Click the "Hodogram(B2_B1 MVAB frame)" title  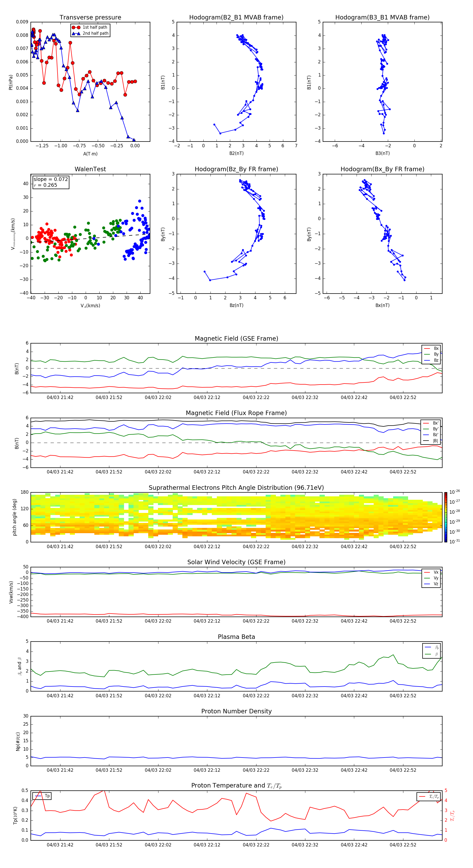tap(236, 18)
